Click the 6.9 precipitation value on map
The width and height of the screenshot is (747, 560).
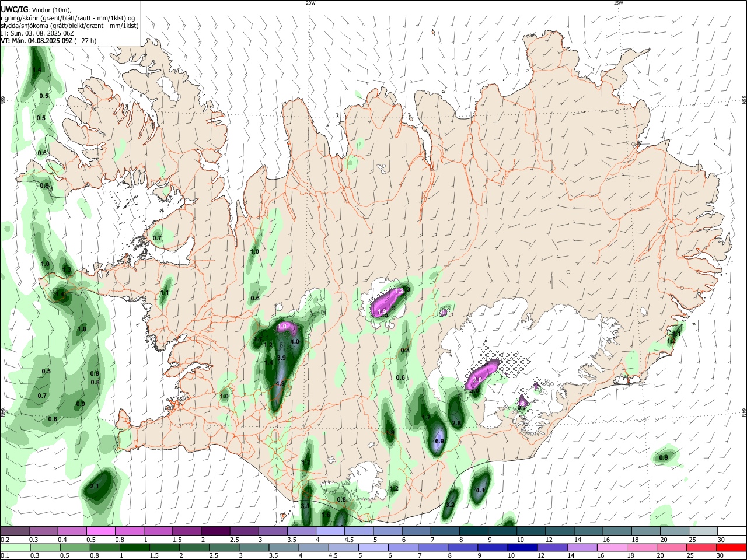[x=439, y=442]
